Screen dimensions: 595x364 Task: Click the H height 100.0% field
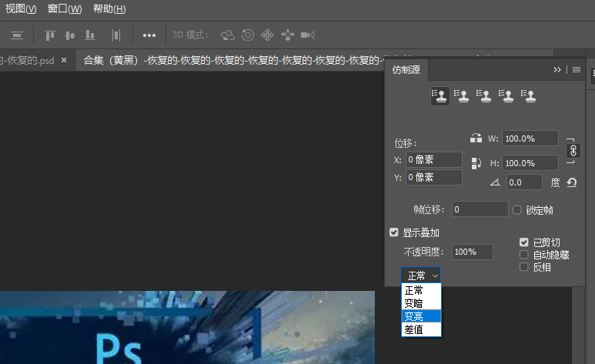(x=530, y=163)
